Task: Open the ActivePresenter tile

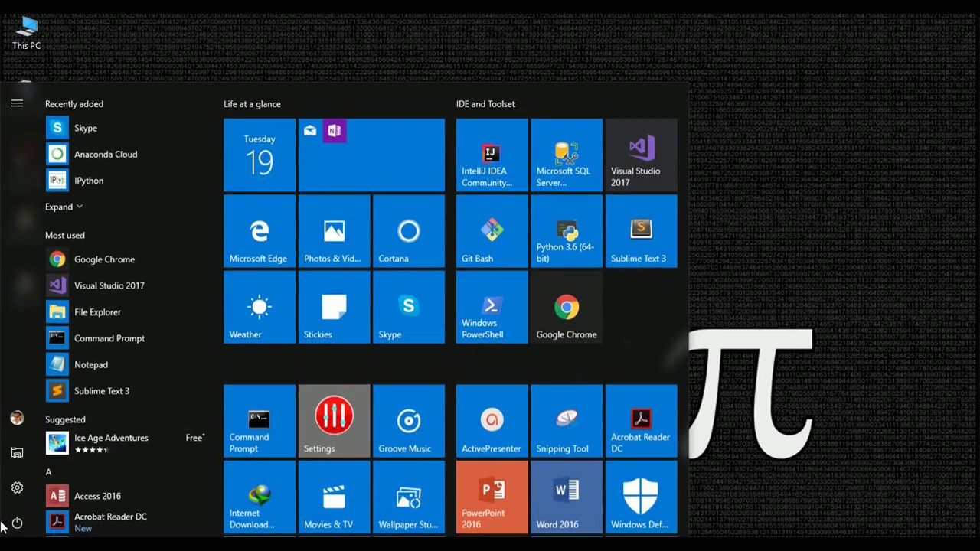Action: coord(492,421)
